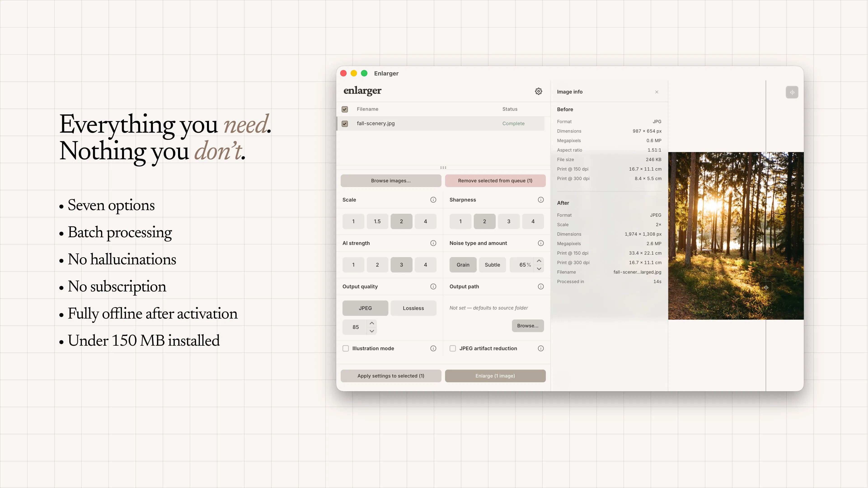Choose Lossless output quality
This screenshot has width=868, height=488.
(413, 308)
